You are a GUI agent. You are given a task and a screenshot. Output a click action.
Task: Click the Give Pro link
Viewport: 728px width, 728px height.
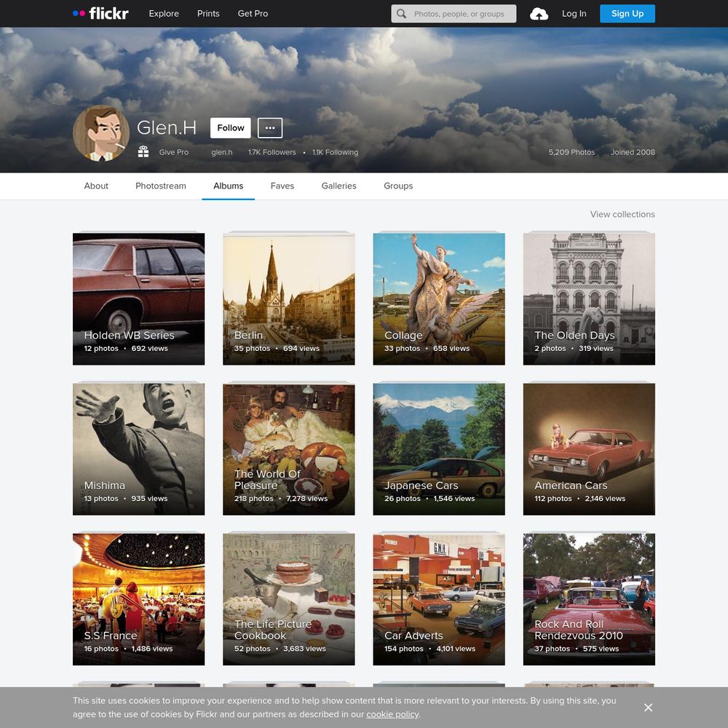174,152
